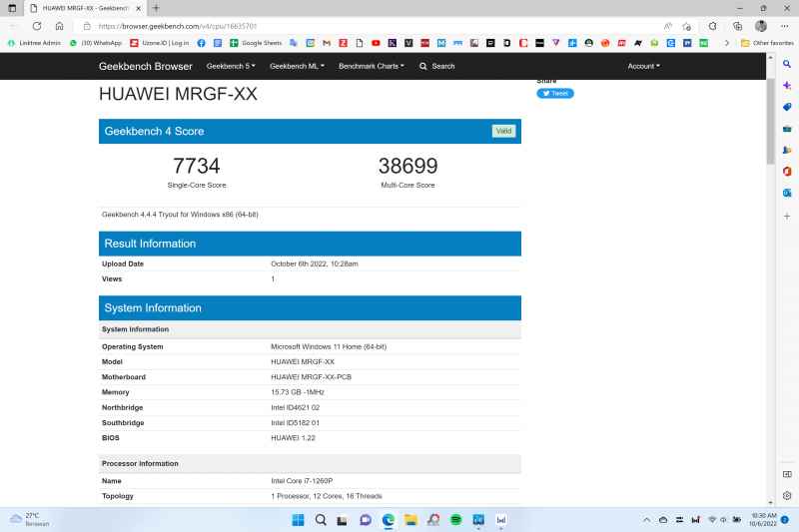
Task: Open sidebar settings gear
Action: pyautogui.click(x=787, y=495)
